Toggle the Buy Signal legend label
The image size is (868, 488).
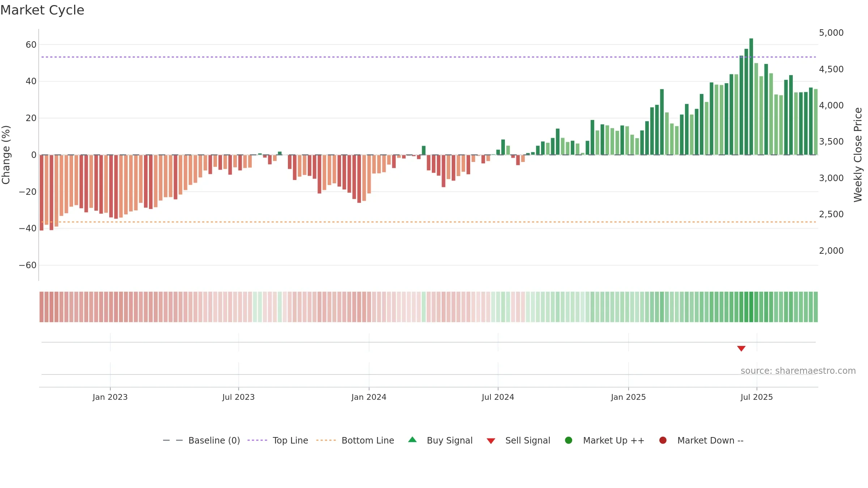[x=450, y=441]
